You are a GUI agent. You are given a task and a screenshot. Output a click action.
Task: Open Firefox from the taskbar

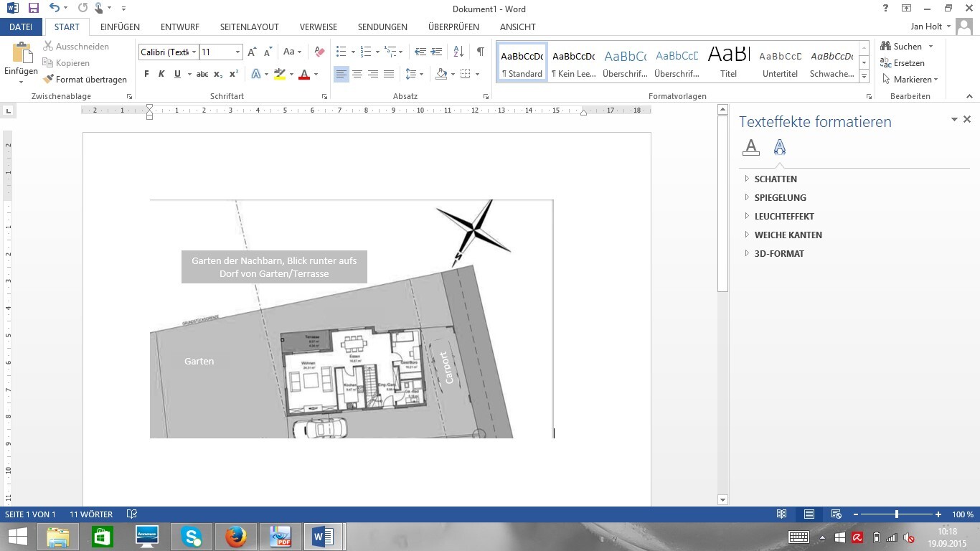tap(235, 537)
